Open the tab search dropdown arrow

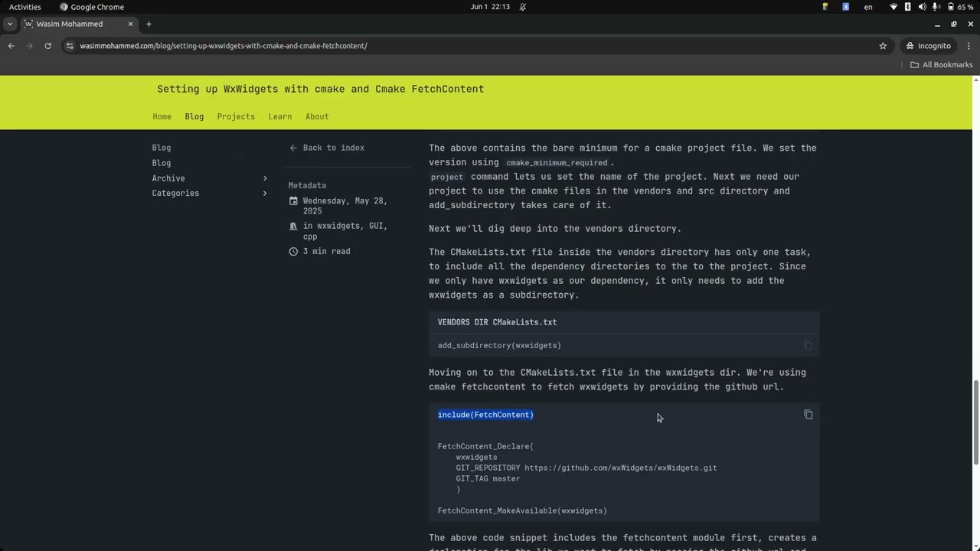click(10, 24)
